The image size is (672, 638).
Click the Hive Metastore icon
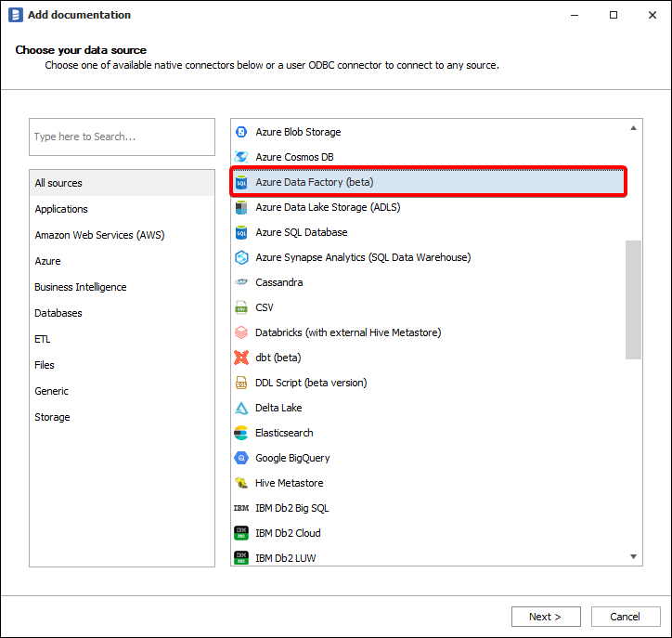(241, 483)
